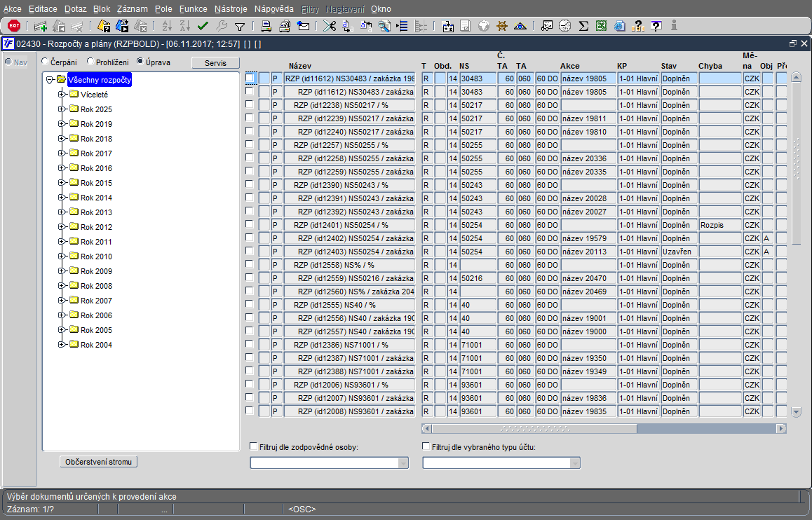Click the horizontal scrollbar right arrow
Screen dimensions: 812x520
click(781, 428)
